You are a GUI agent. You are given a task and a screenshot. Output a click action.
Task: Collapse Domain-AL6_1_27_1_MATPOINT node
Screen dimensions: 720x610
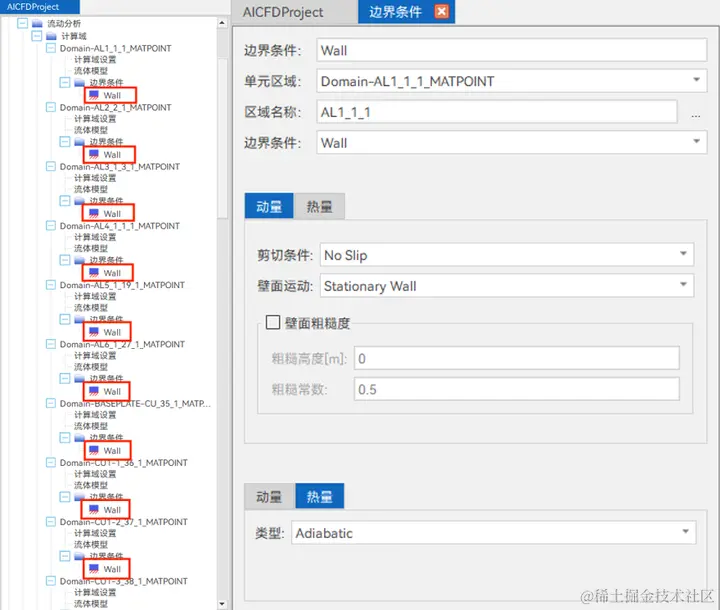[x=51, y=344]
